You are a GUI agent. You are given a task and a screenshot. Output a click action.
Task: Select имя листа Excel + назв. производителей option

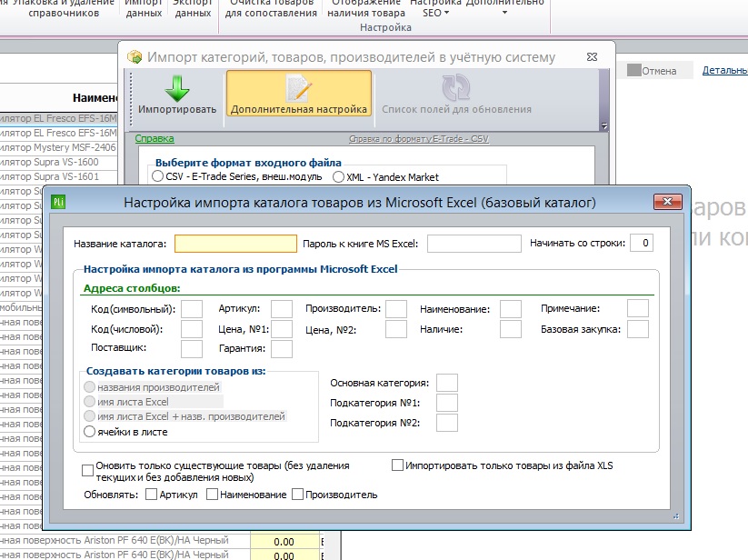tap(89, 416)
